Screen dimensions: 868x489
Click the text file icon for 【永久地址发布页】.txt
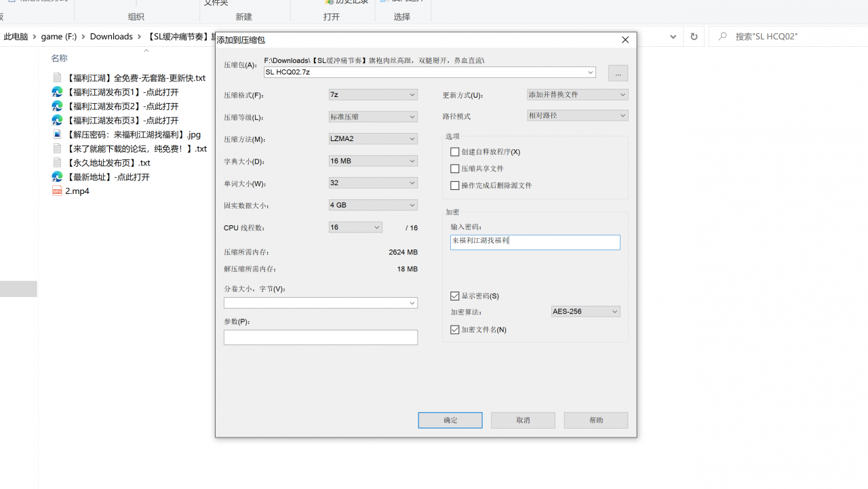pyautogui.click(x=58, y=163)
